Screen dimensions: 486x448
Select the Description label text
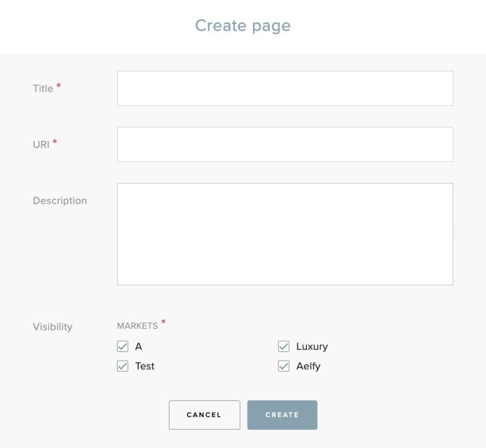(x=60, y=201)
